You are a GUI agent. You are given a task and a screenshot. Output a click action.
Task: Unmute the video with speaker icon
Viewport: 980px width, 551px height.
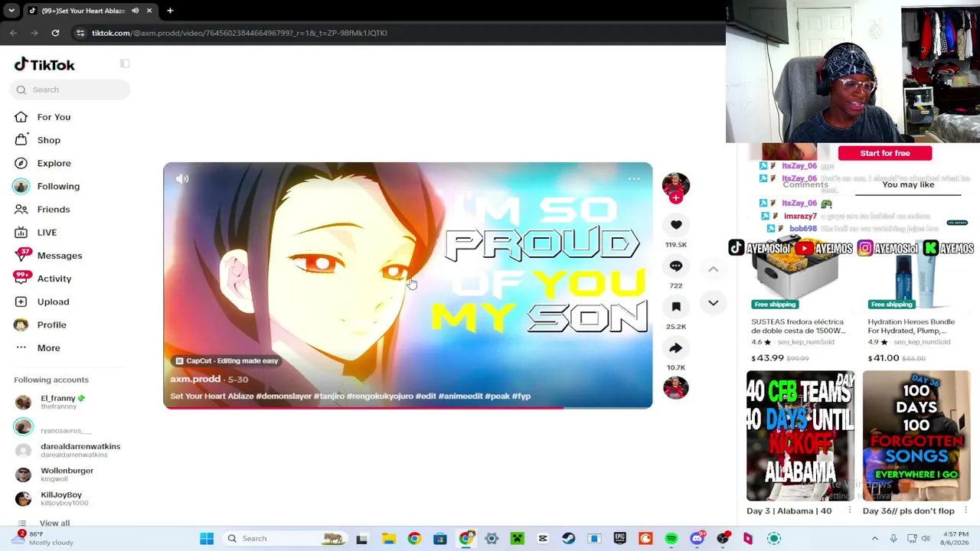tap(182, 179)
